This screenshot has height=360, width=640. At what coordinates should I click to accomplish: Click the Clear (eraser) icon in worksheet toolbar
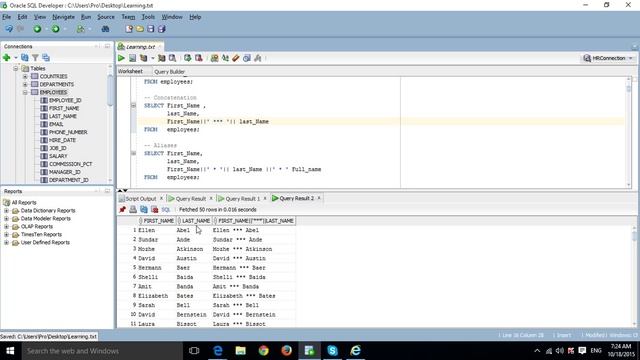pyautogui.click(x=236, y=58)
